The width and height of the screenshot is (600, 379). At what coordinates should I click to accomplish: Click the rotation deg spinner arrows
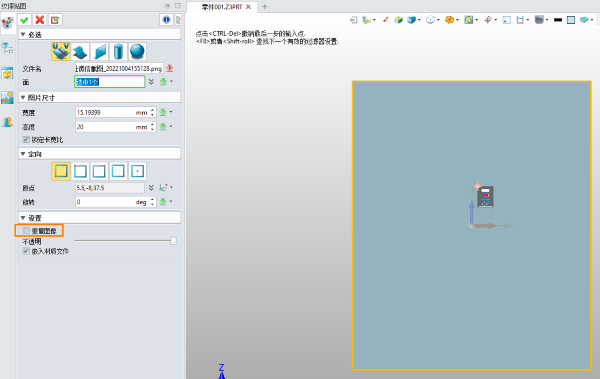(152, 201)
